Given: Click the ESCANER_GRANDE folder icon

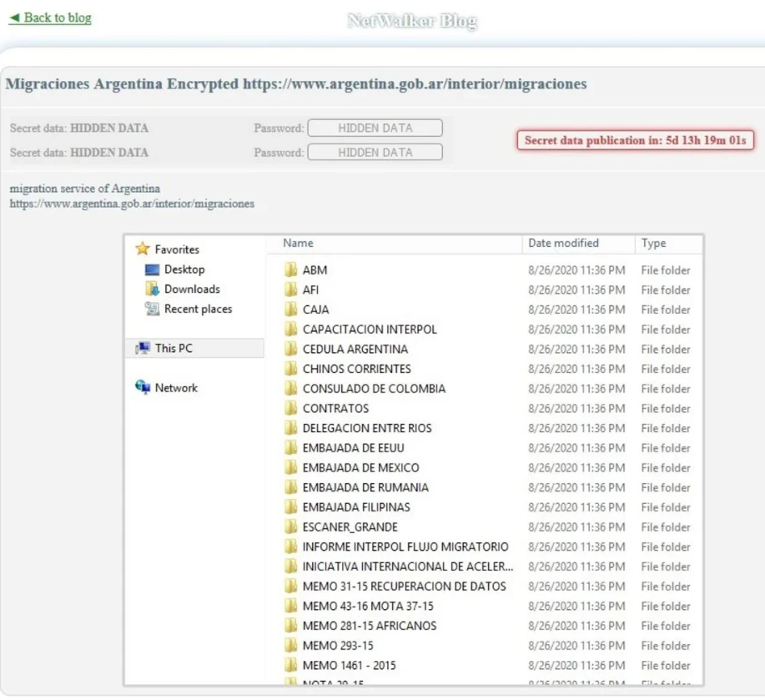Looking at the screenshot, I should (x=290, y=526).
